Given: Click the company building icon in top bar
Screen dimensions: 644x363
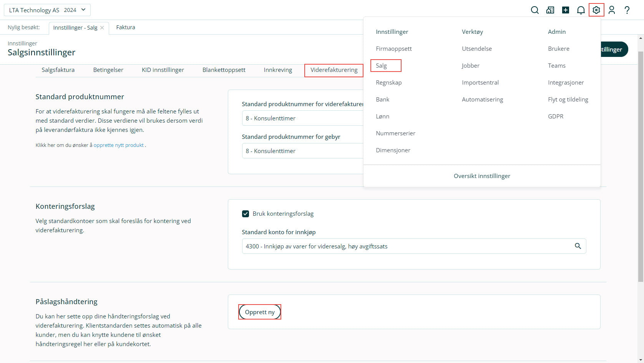Looking at the screenshot, I should [550, 10].
